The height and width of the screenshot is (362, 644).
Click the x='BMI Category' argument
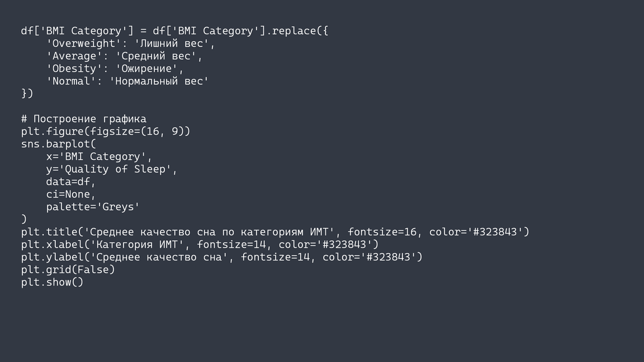tap(99, 156)
